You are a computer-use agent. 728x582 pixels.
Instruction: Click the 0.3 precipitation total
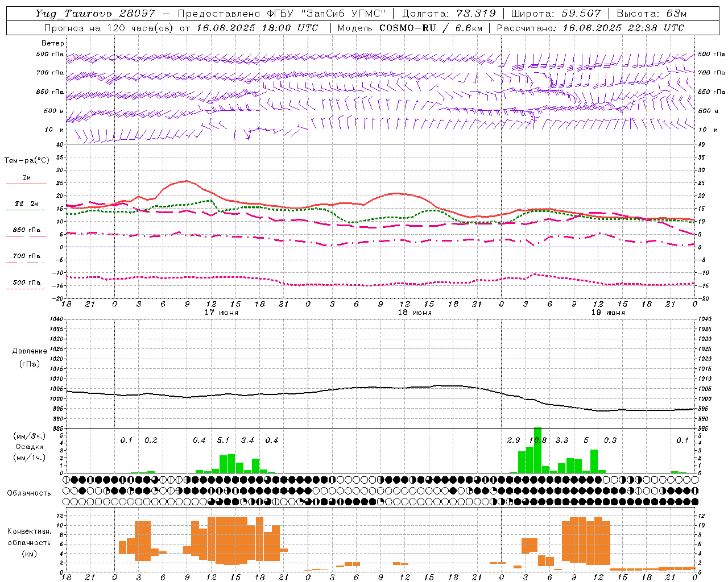pyautogui.click(x=610, y=440)
